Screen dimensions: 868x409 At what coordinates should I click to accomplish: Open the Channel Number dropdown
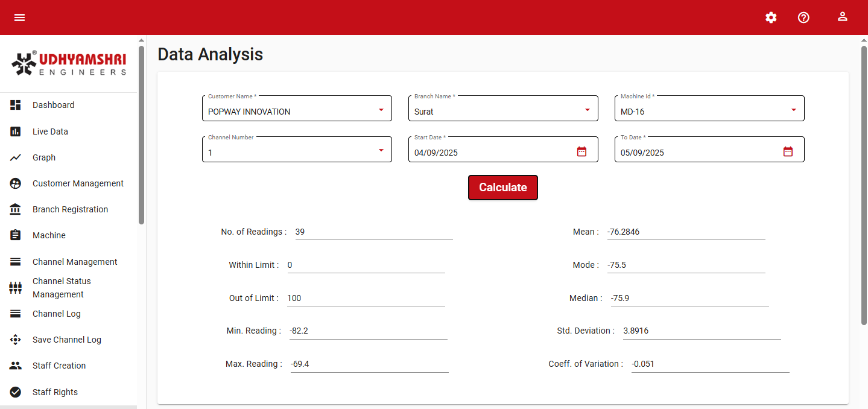point(381,150)
